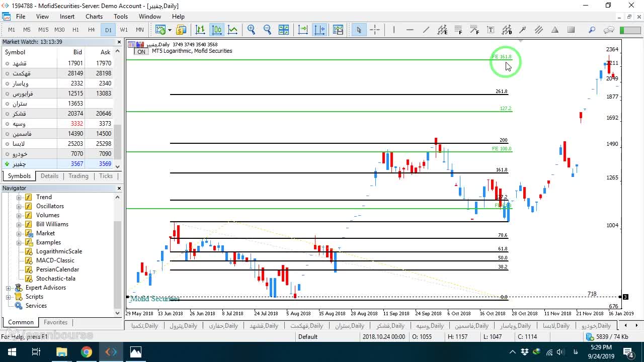Open the Tools menu
This screenshot has height=362, width=644.
point(121,17)
